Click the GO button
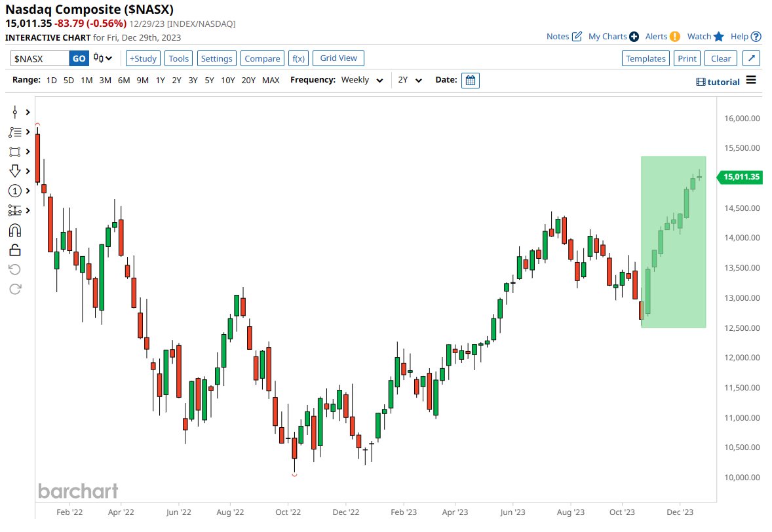 [x=79, y=58]
